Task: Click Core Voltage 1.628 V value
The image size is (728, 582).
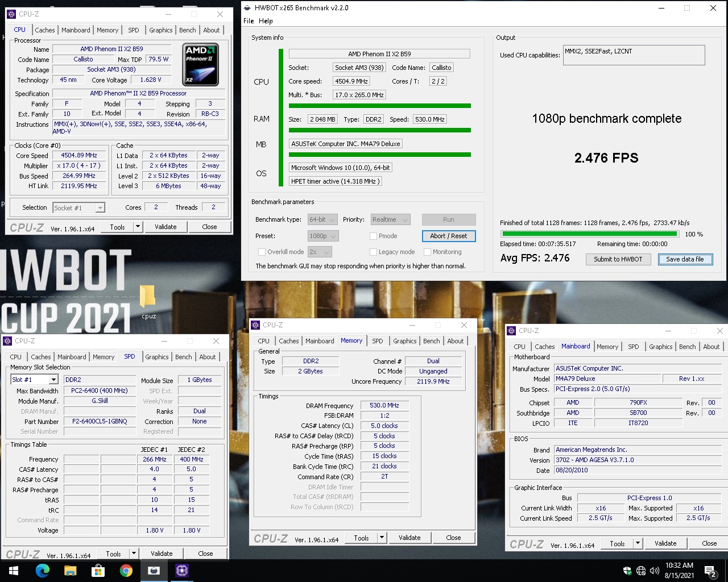Action: click(150, 80)
